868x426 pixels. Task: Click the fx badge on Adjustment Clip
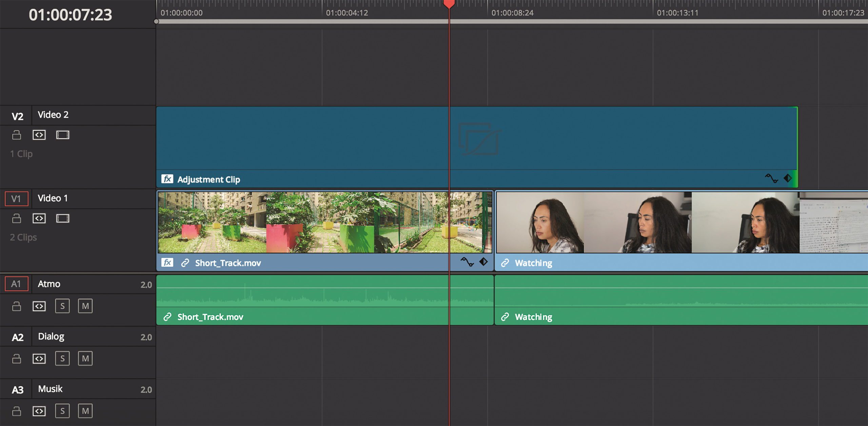pyautogui.click(x=167, y=179)
